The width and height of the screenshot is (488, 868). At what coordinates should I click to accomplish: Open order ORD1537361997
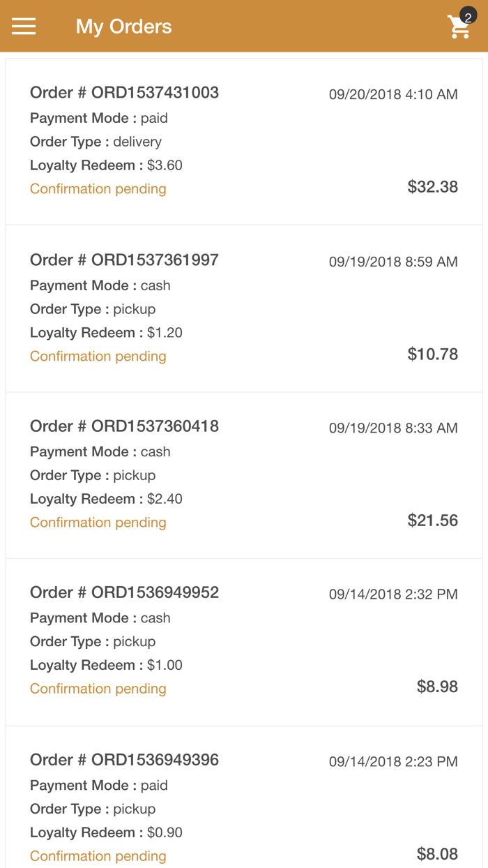pyautogui.click(x=124, y=260)
